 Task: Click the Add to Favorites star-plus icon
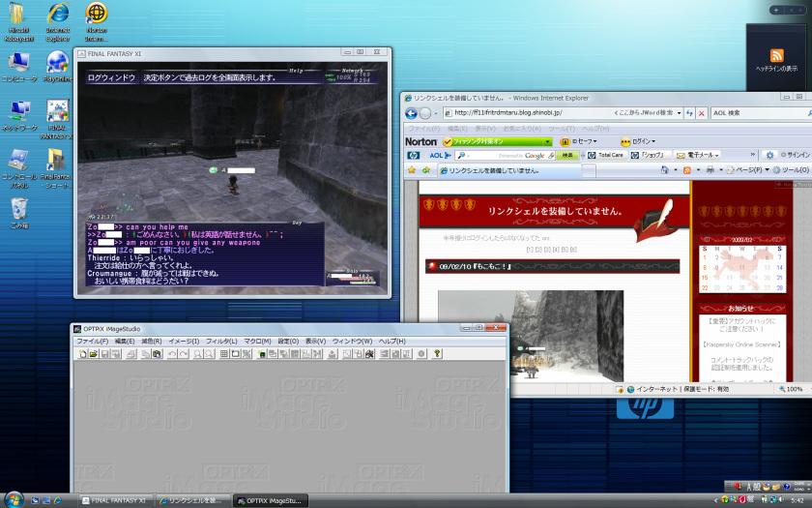(x=425, y=170)
